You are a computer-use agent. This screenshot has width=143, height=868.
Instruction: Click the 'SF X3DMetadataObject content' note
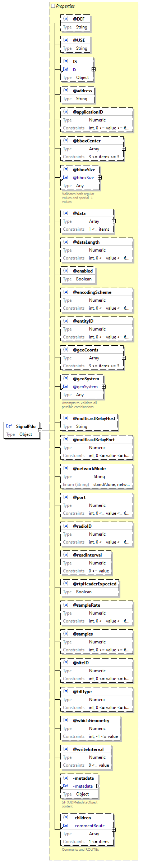(80, 804)
